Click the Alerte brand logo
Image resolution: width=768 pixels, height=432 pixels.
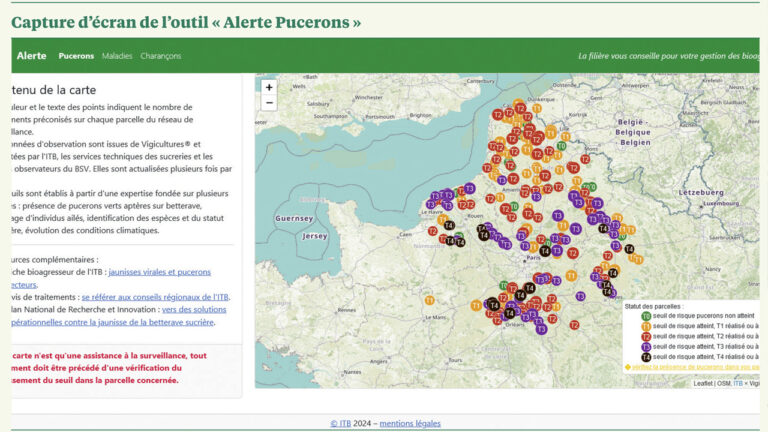click(x=31, y=56)
